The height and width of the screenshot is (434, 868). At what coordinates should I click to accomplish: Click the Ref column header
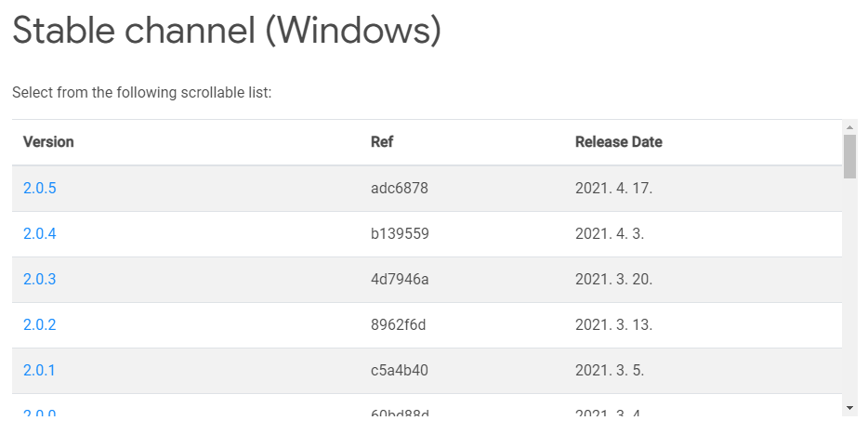tap(382, 141)
